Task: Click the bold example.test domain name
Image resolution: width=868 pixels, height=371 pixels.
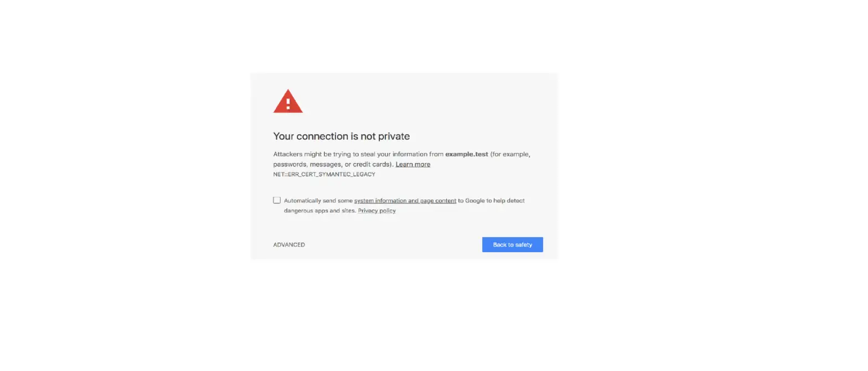Action: pos(467,154)
